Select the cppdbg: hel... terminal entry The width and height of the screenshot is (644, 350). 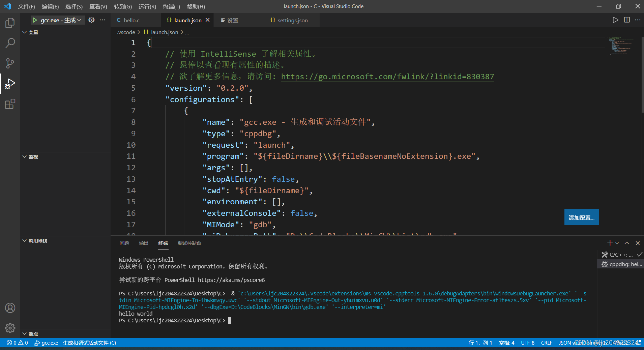point(620,264)
